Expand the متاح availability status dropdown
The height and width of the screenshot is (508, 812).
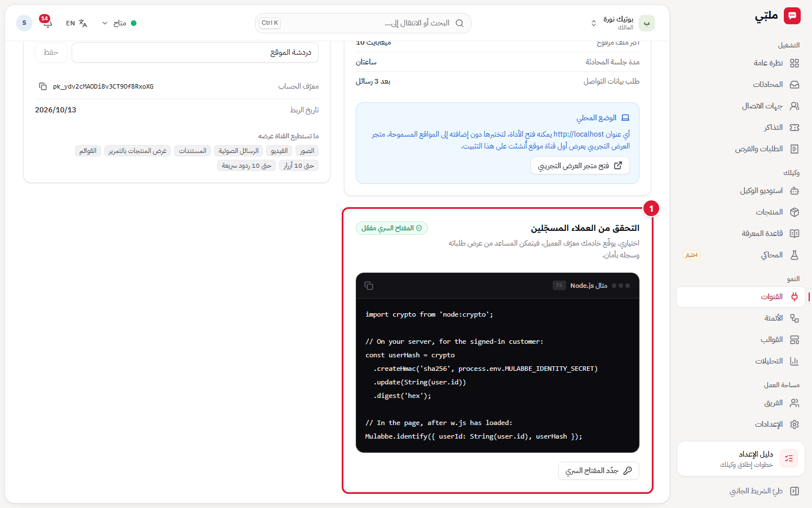[119, 23]
